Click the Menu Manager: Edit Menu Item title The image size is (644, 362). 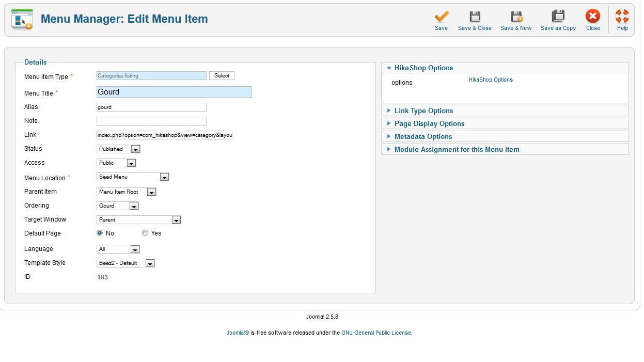coord(124,19)
